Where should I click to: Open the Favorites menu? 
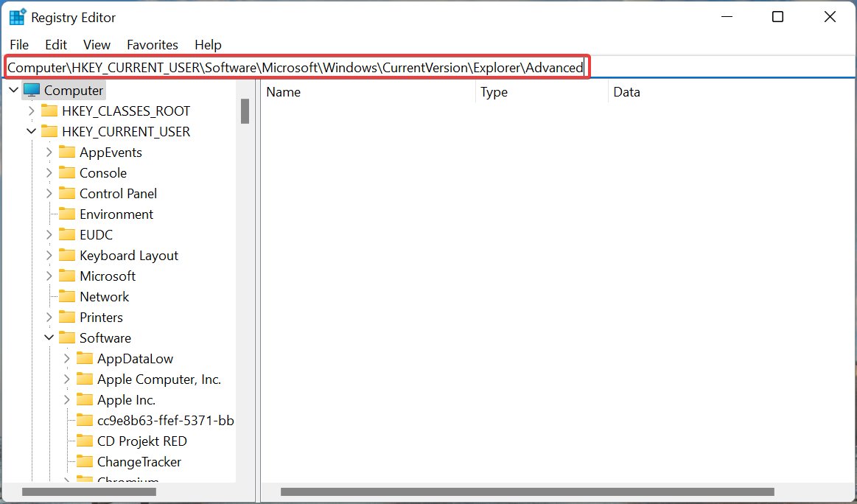pyautogui.click(x=153, y=45)
